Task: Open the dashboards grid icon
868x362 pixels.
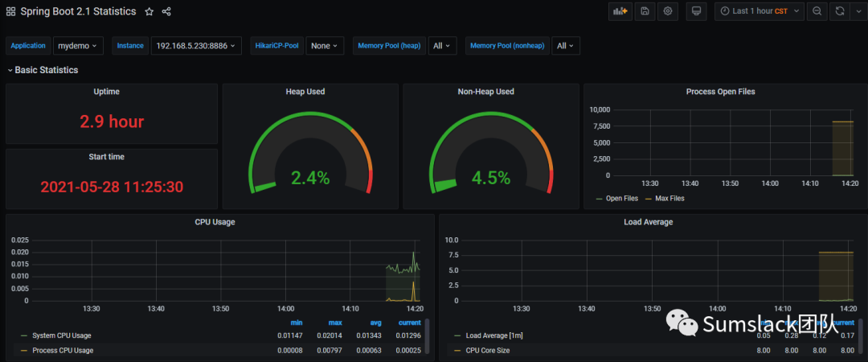Action: (10, 11)
